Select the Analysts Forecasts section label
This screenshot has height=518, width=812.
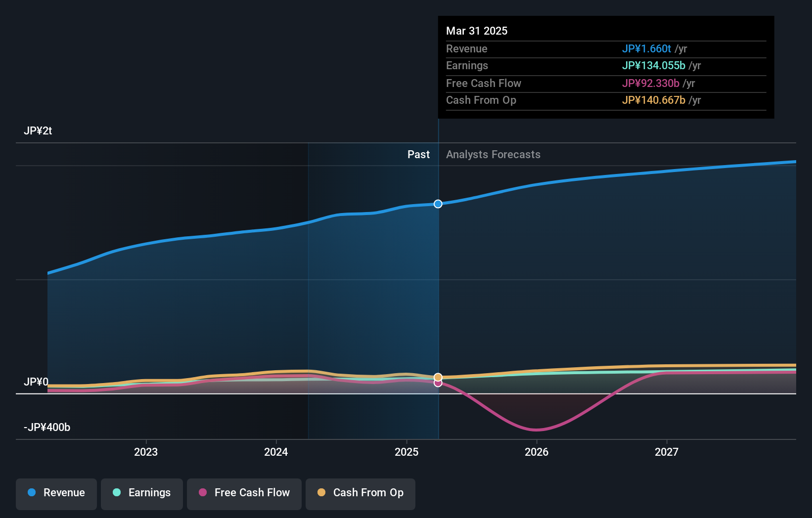click(493, 154)
